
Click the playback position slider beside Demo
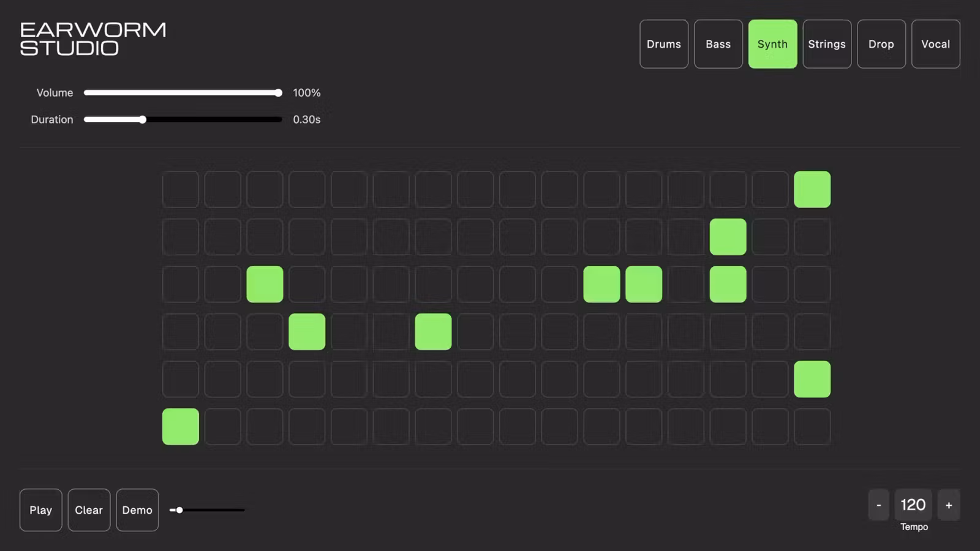[179, 510]
